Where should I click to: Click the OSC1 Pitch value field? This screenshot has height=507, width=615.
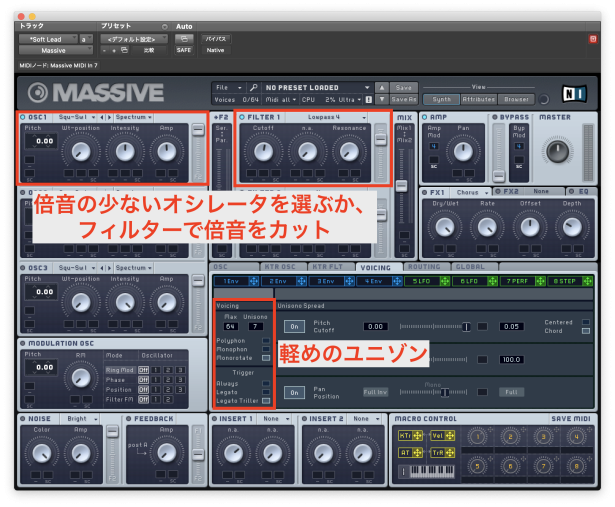[38, 141]
